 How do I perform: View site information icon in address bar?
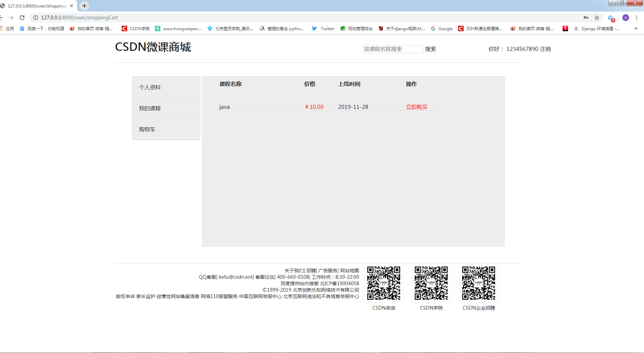tap(35, 18)
